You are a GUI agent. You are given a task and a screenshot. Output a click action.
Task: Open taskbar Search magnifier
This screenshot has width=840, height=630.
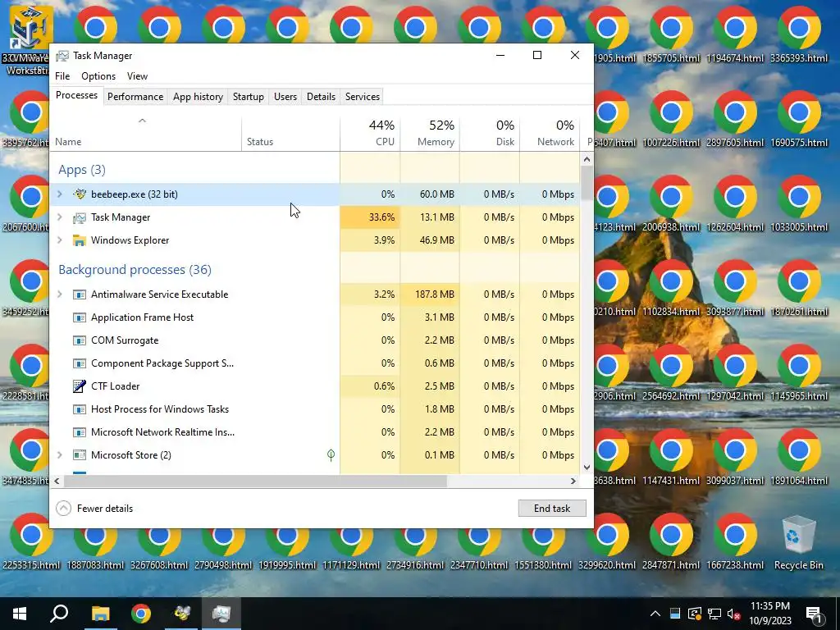(x=59, y=614)
